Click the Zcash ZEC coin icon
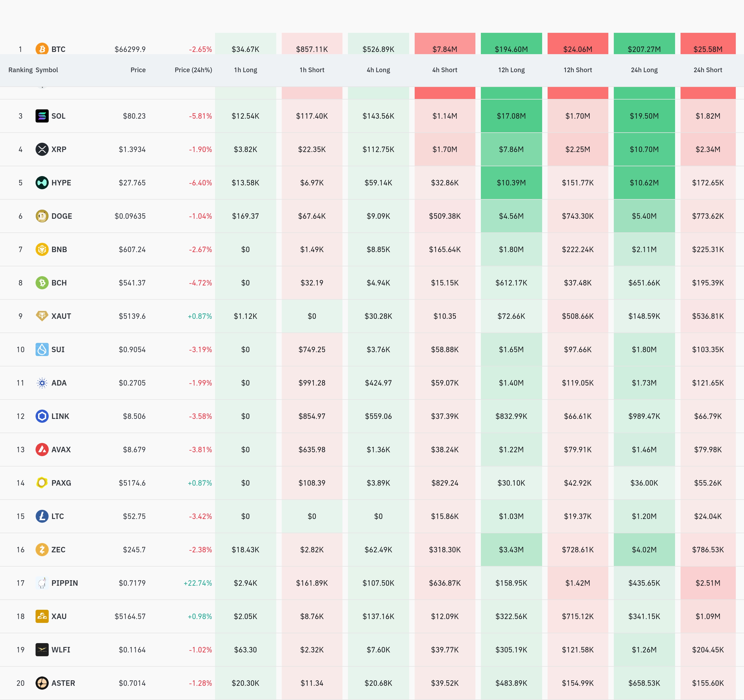The image size is (744, 700). 42,550
